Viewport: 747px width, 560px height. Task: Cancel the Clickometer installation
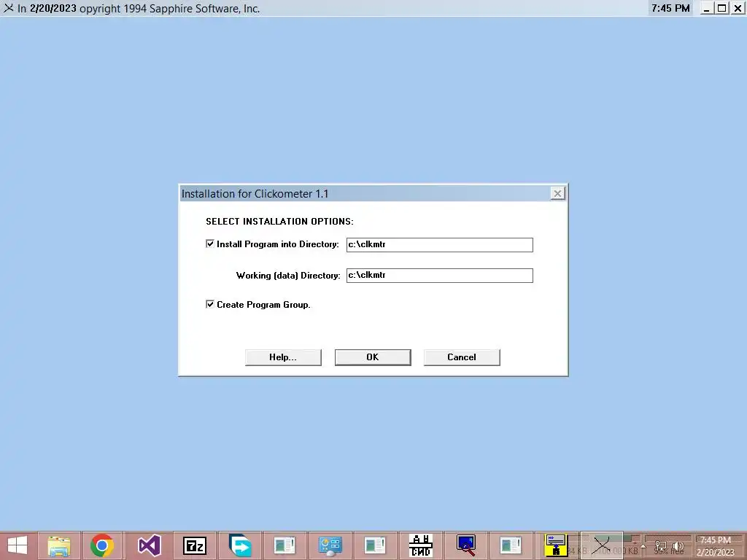[x=462, y=357]
